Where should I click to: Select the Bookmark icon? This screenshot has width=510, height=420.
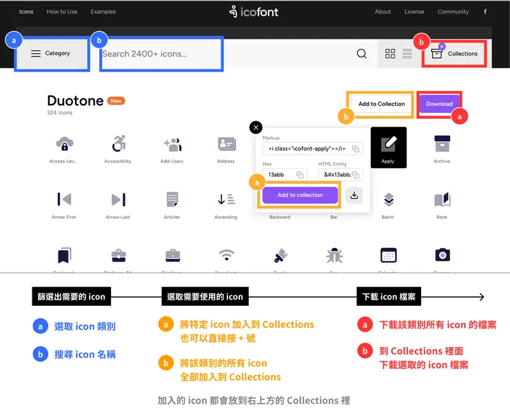point(64,256)
